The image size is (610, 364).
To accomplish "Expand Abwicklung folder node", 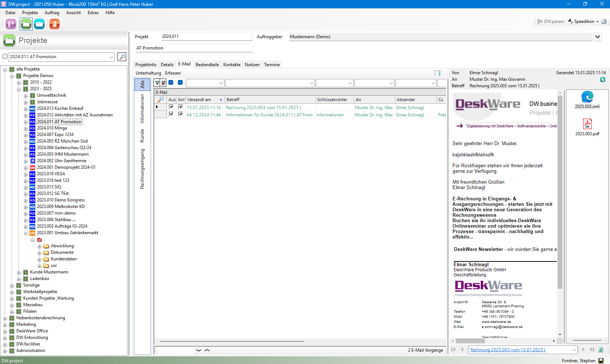I will point(40,246).
